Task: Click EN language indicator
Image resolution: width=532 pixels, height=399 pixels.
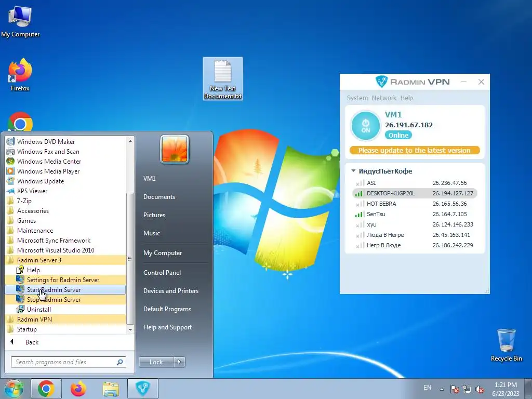Action: (427, 388)
